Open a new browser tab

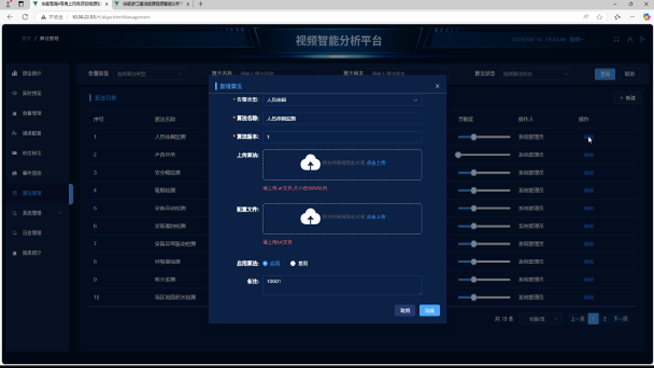pos(201,4)
